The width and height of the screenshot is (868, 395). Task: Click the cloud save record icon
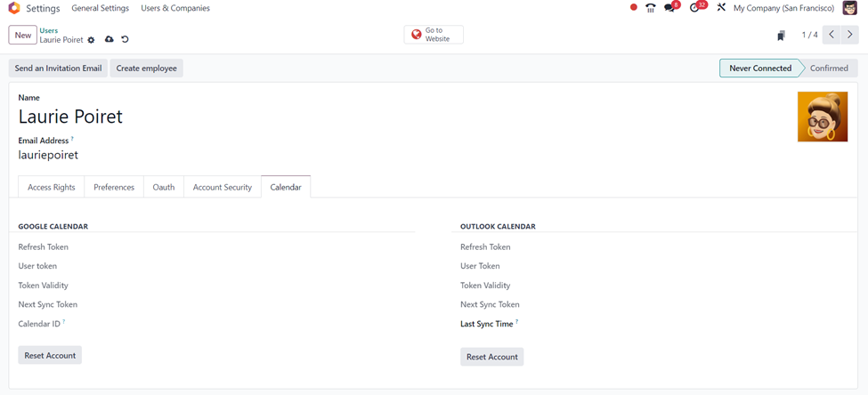pyautogui.click(x=110, y=40)
